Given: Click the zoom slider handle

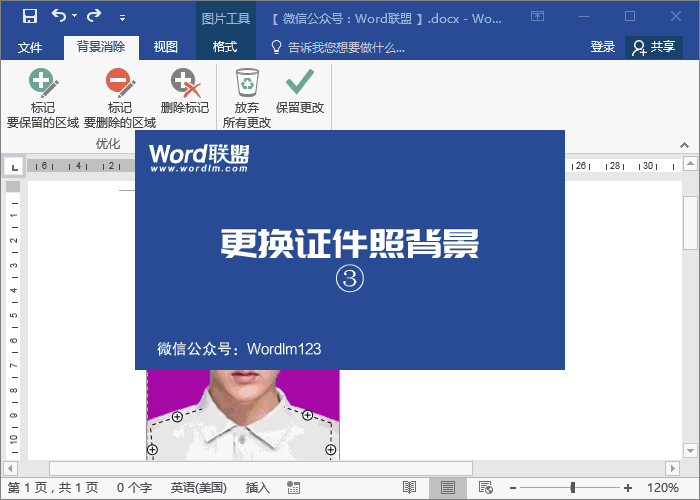Looking at the screenshot, I should pyautogui.click(x=573, y=488).
